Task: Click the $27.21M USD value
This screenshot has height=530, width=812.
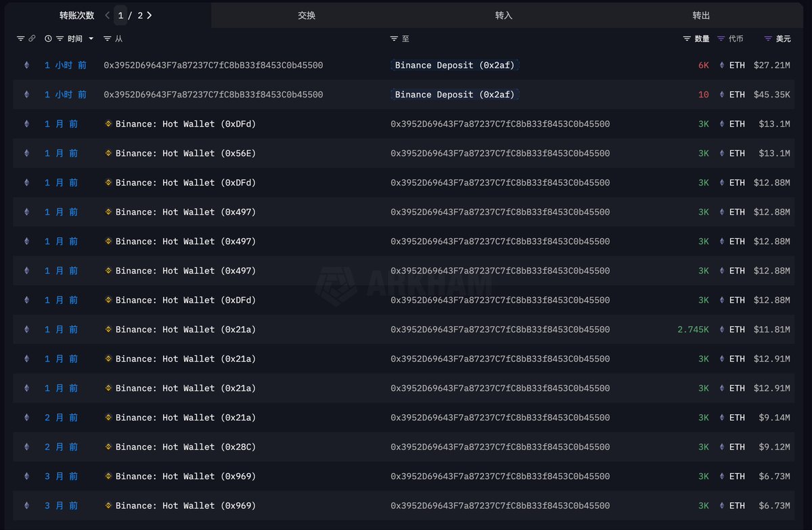Action: (x=772, y=65)
